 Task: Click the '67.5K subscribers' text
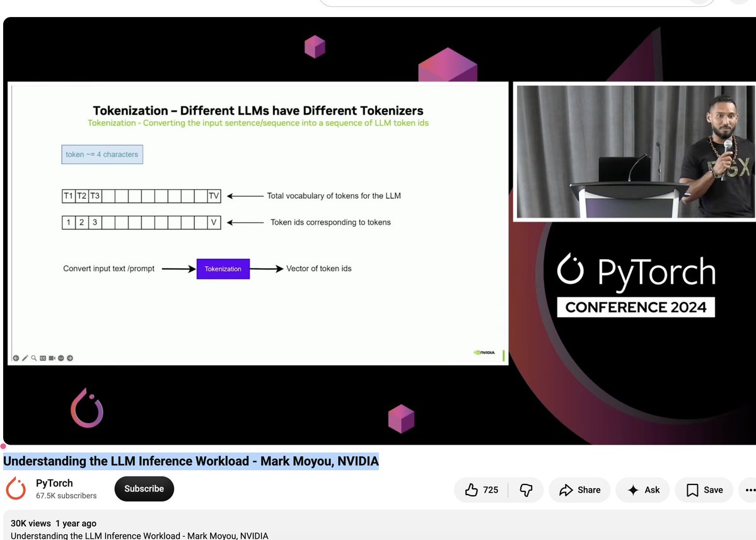[x=66, y=496]
